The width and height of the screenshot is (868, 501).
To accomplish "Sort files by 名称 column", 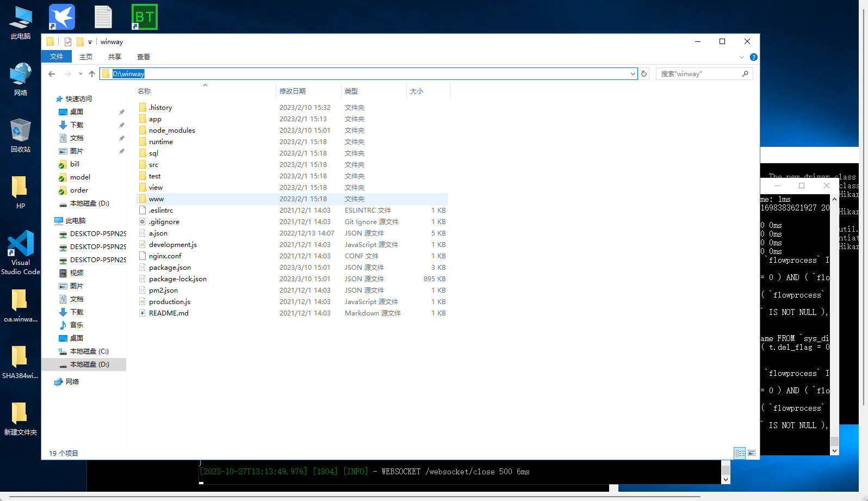I will (x=144, y=91).
